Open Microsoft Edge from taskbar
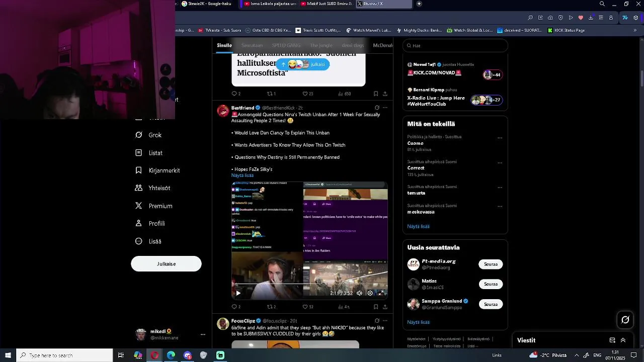Viewport: 644px width, 362px height. tap(171, 355)
